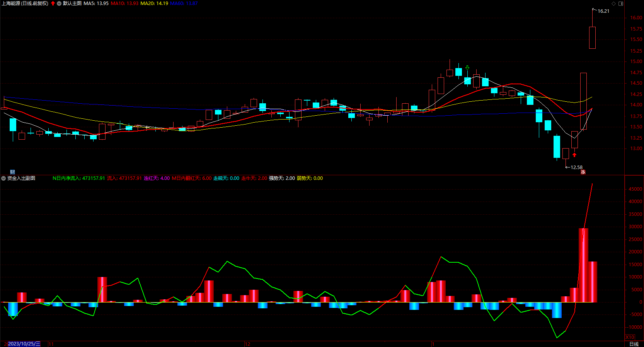The height and width of the screenshot is (347, 644).
Task: Click the green down-arrow signal marker above candle
Action: (x=467, y=67)
